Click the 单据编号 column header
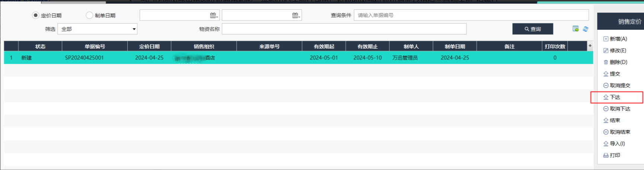The image size is (644, 170). (x=94, y=46)
